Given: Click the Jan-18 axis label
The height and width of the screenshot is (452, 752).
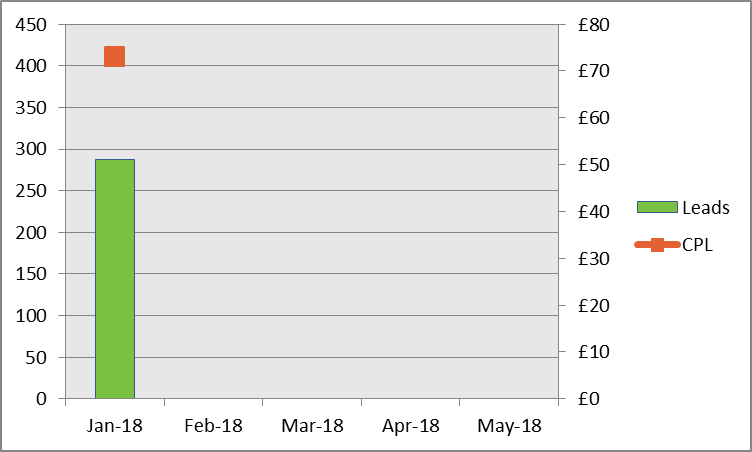Looking at the screenshot, I should click(115, 426).
